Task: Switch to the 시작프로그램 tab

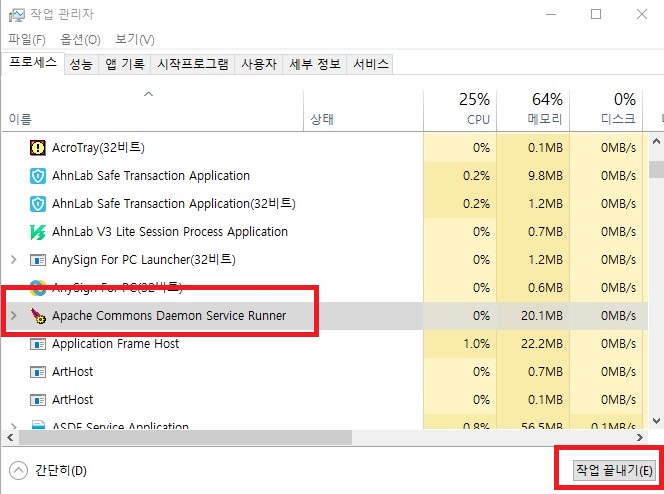Action: click(193, 64)
